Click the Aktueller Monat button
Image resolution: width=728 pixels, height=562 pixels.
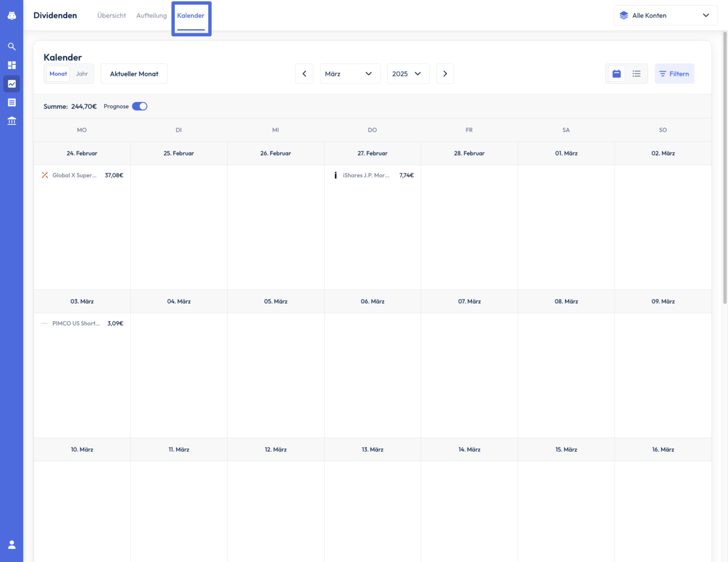point(134,74)
